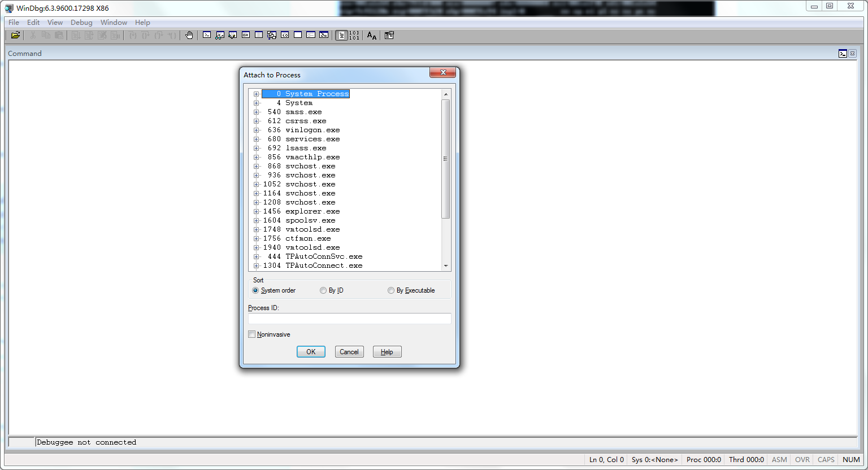Open the Debug menu

81,23
